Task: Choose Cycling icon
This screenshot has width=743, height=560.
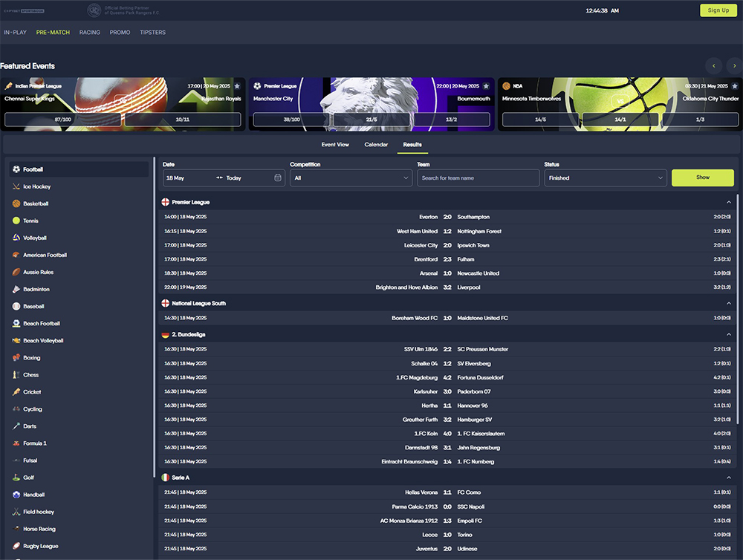Action: tap(16, 409)
